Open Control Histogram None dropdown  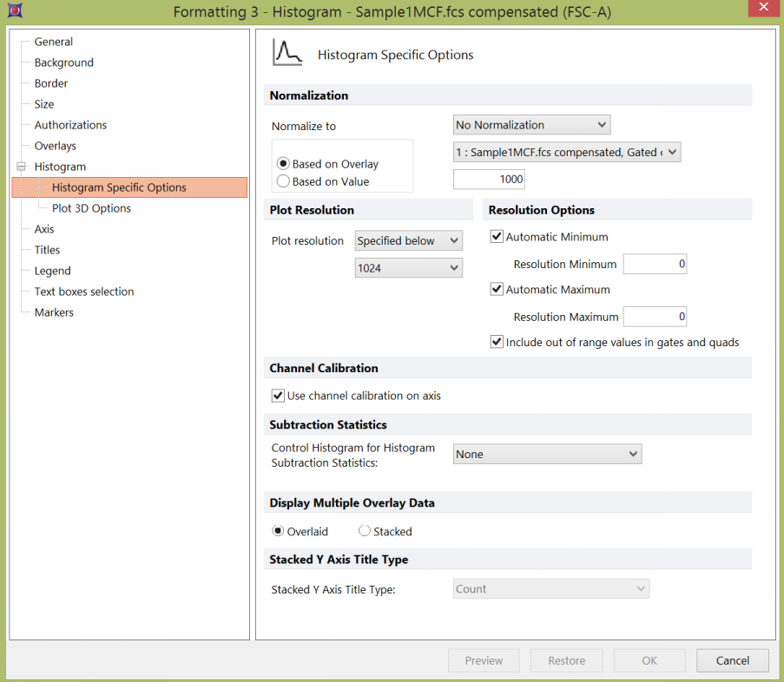(547, 454)
